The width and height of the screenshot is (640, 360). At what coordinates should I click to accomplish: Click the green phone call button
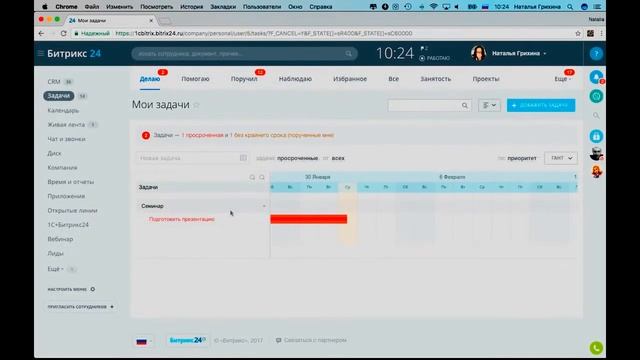(x=596, y=348)
